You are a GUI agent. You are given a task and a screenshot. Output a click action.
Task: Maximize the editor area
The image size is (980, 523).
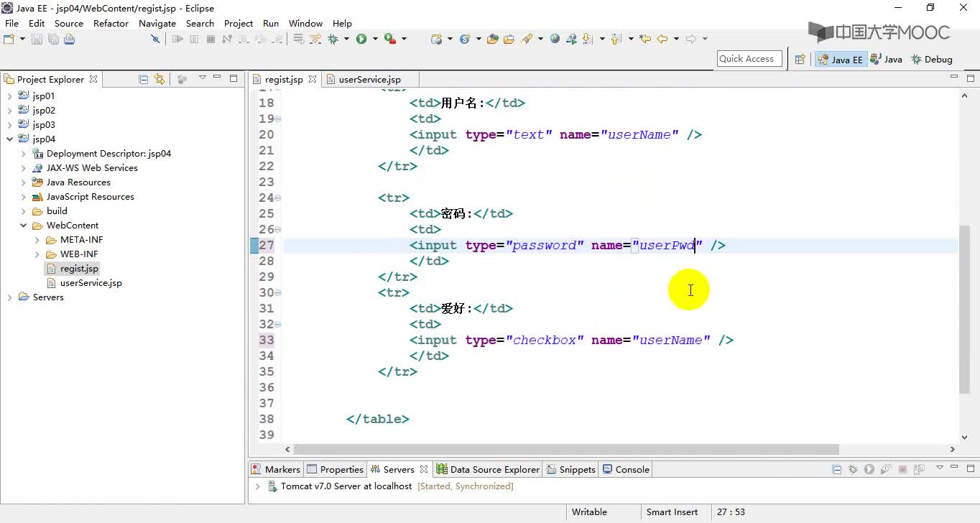pyautogui.click(x=971, y=78)
